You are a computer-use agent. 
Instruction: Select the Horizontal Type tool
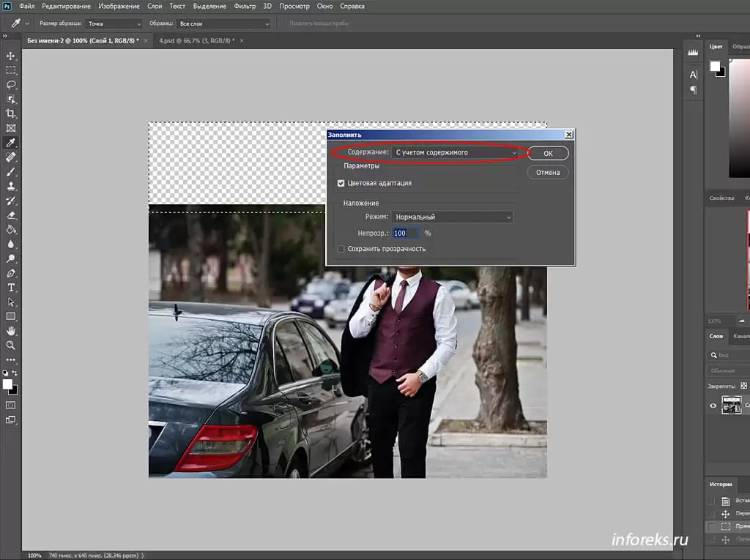11,287
